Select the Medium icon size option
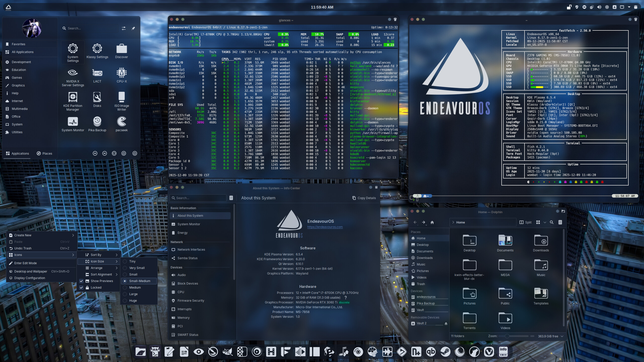 [x=135, y=287]
